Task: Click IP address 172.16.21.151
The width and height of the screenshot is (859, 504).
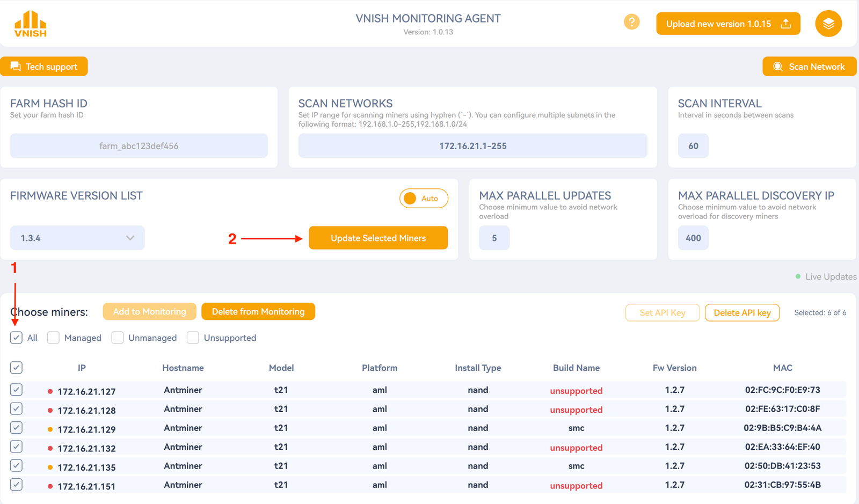Action: pos(86,486)
